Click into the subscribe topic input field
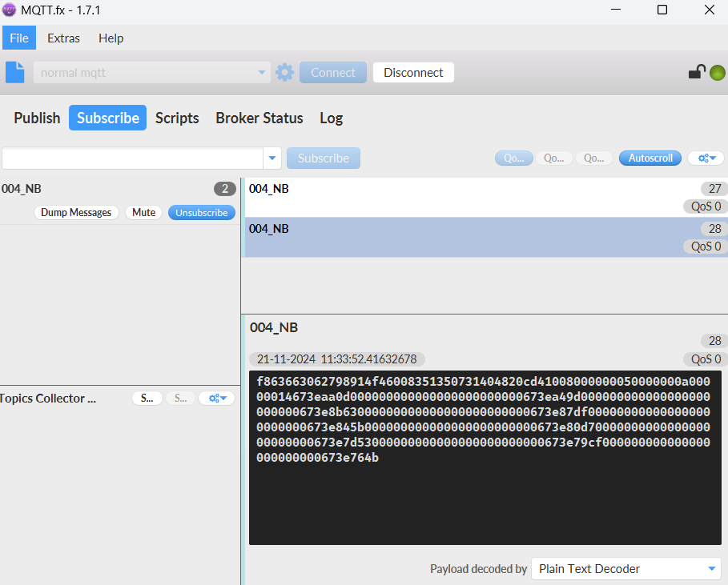 pyautogui.click(x=133, y=158)
